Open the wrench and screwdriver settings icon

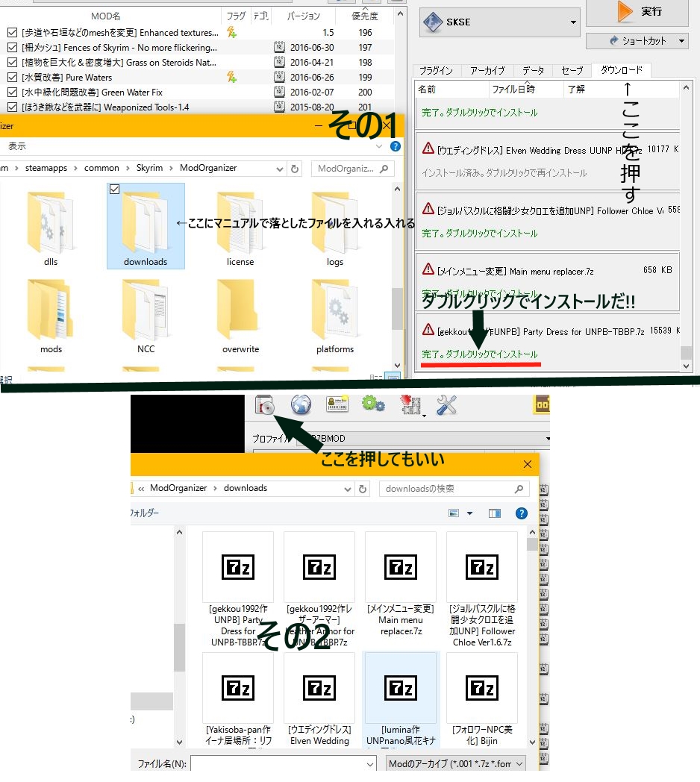pyautogui.click(x=446, y=405)
